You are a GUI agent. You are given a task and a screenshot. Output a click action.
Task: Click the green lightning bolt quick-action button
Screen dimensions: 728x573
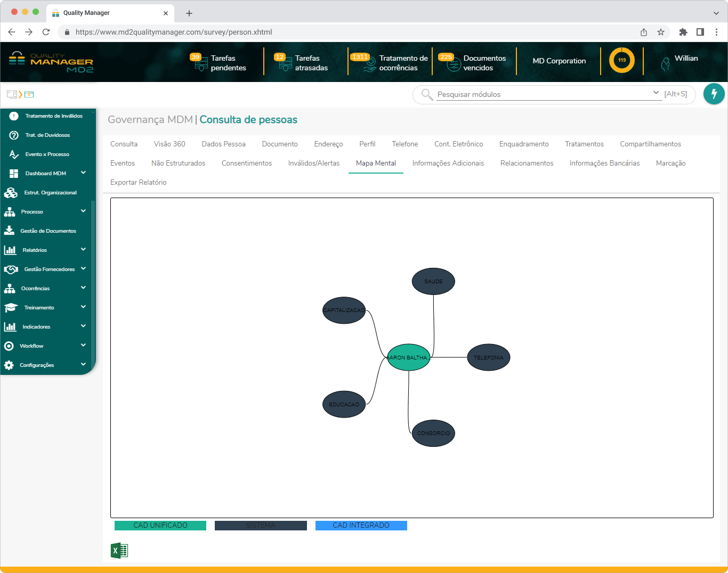click(x=714, y=94)
